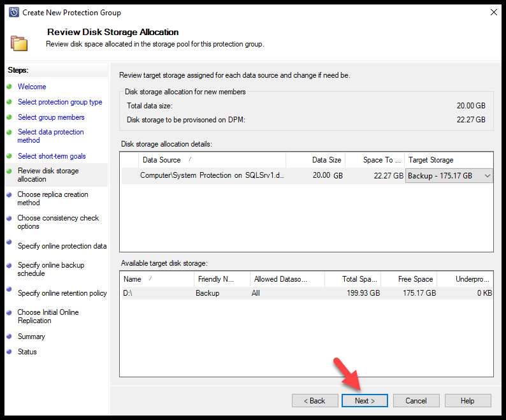Click the Total Spa... column header
This screenshot has width=506, height=420.
pyautogui.click(x=352, y=279)
